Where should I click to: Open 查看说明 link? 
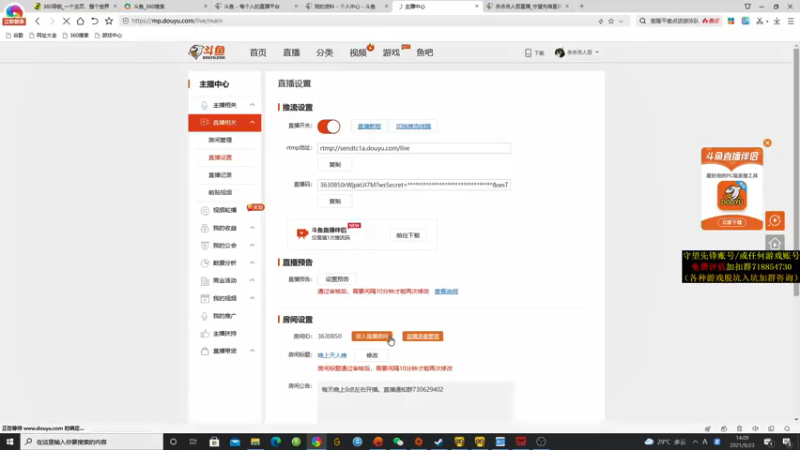pos(446,291)
